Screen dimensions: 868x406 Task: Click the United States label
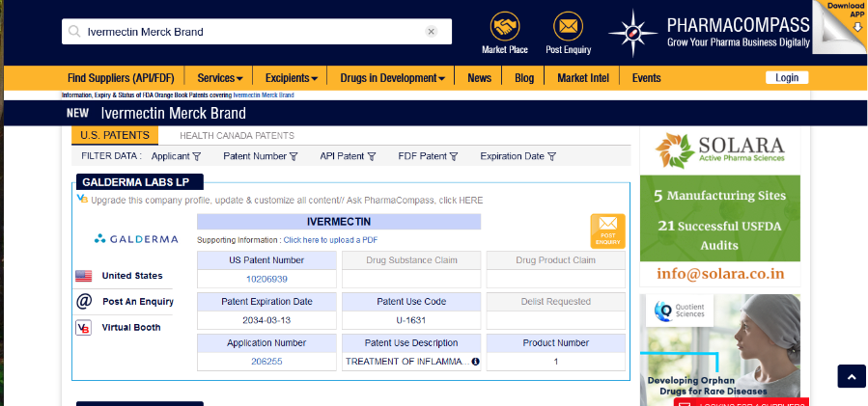pos(132,276)
